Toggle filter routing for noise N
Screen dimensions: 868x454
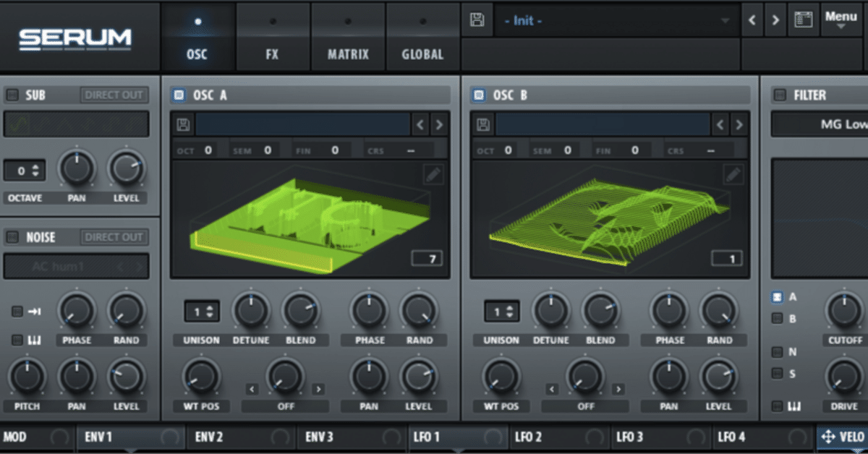tap(777, 352)
